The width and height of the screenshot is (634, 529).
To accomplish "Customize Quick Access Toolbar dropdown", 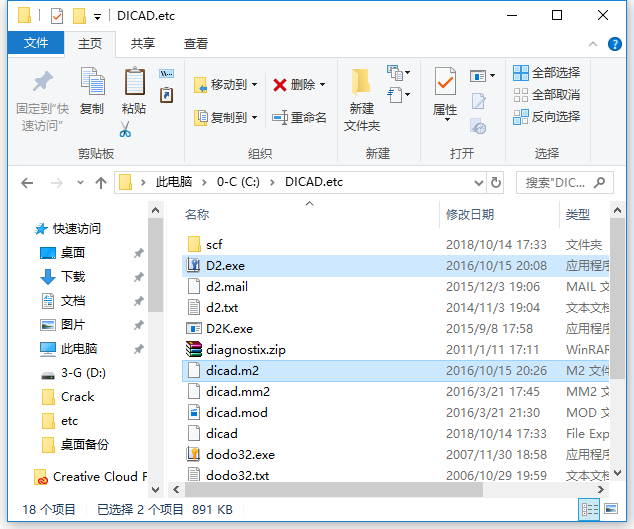I will (97, 17).
